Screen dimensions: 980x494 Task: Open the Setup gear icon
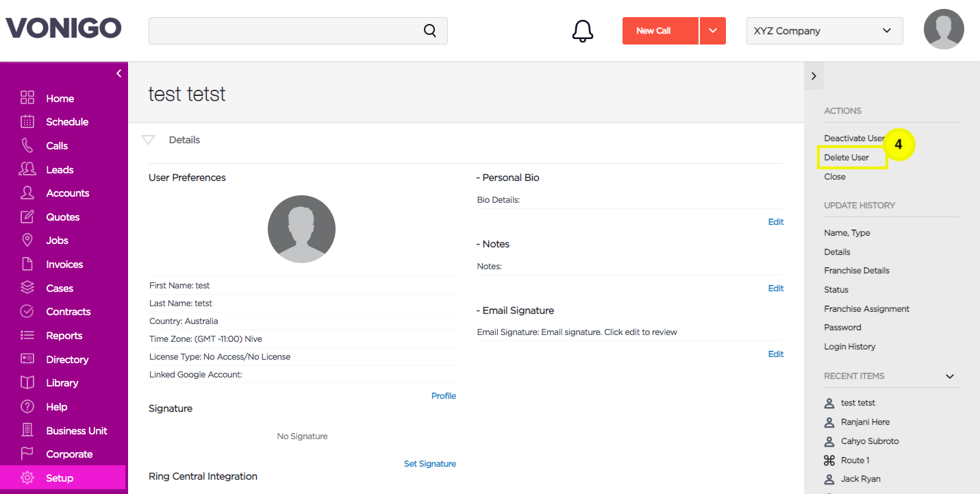tap(27, 478)
